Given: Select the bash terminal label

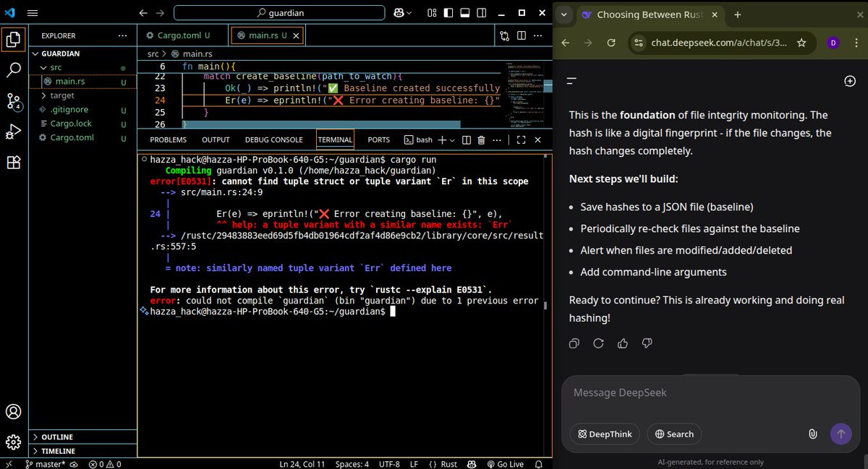Looking at the screenshot, I should (x=417, y=139).
